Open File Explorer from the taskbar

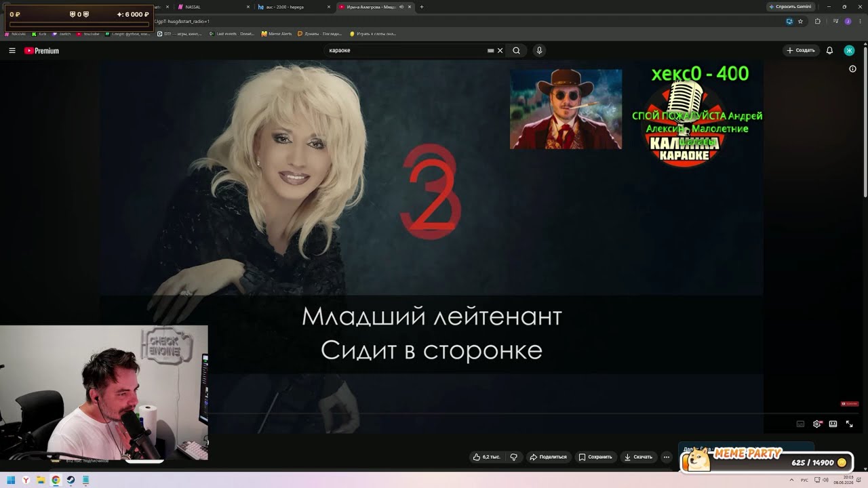41,480
